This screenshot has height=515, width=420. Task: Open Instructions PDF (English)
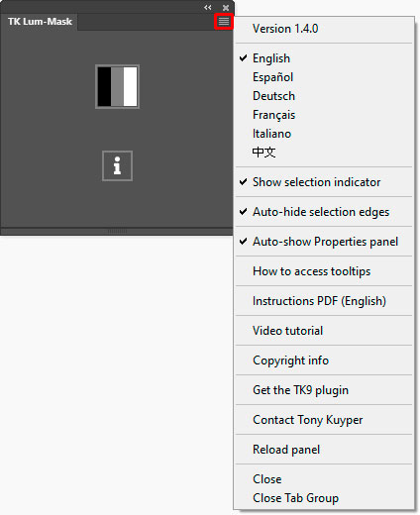click(324, 301)
